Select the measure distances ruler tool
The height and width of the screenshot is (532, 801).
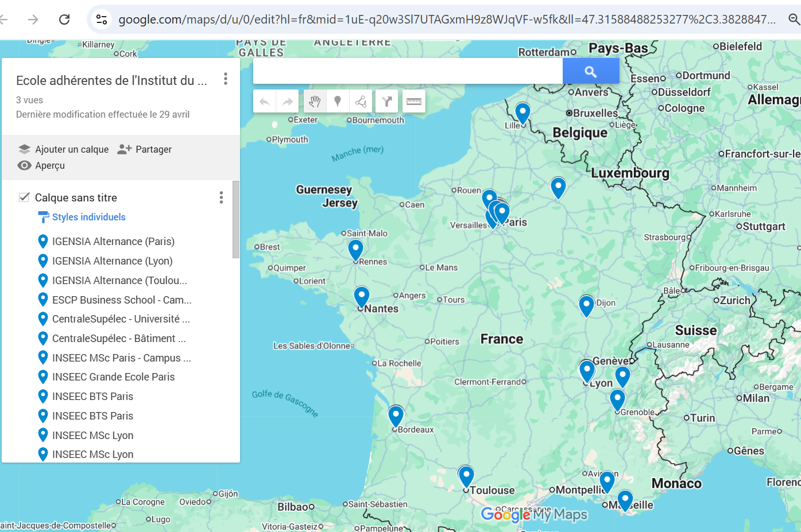[414, 102]
